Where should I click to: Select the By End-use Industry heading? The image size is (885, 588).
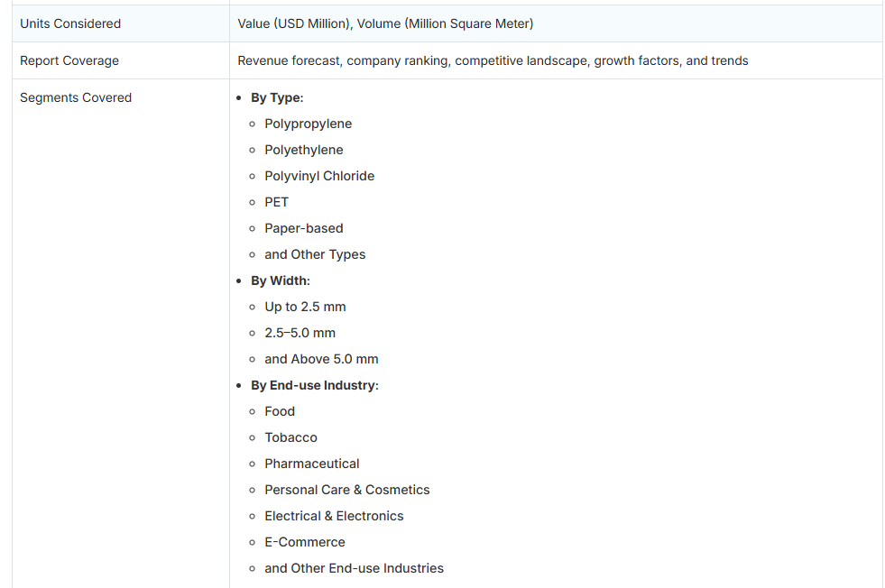pyautogui.click(x=314, y=385)
